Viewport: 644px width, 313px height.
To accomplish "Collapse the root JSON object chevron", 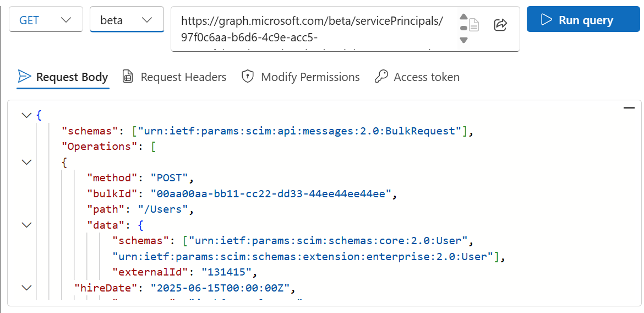I will tap(27, 116).
